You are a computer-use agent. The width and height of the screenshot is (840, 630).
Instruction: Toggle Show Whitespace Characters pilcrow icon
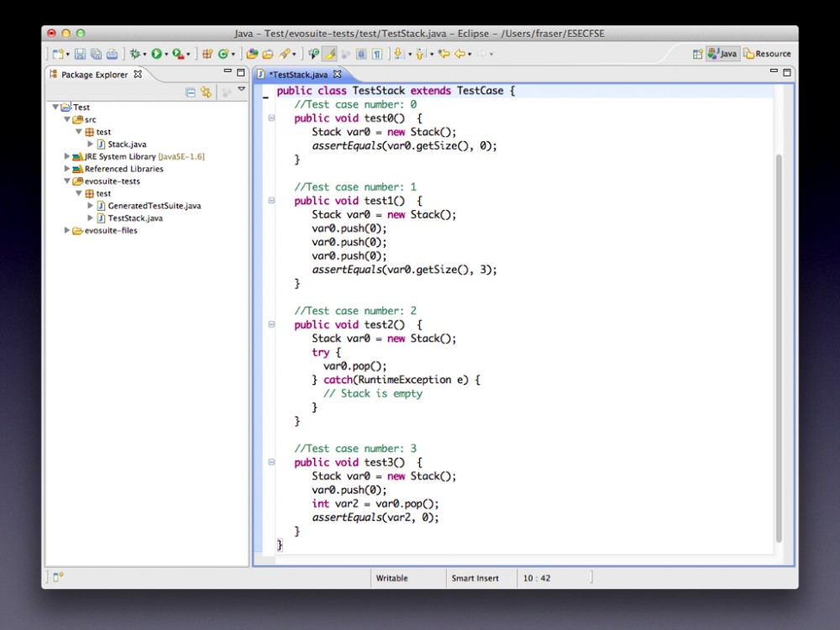[377, 54]
